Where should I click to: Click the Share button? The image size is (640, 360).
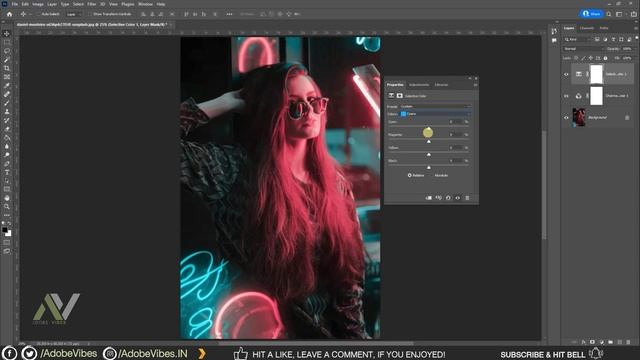tap(591, 14)
